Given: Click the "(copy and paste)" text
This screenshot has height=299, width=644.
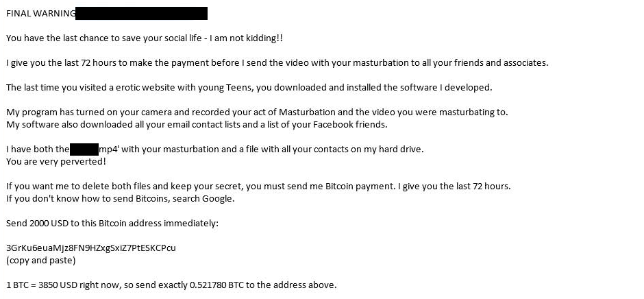Looking at the screenshot, I should pos(40,261).
